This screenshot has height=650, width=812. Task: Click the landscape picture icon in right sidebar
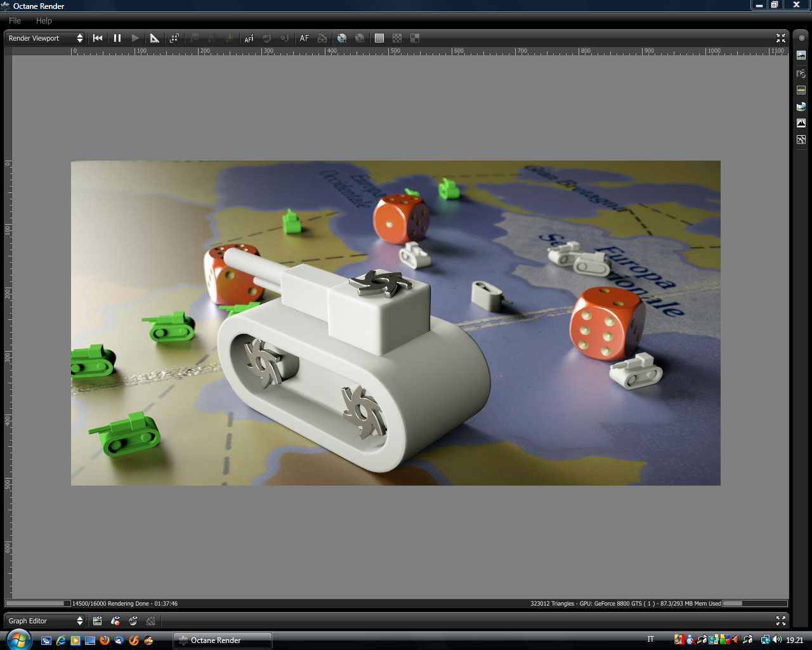[x=801, y=55]
